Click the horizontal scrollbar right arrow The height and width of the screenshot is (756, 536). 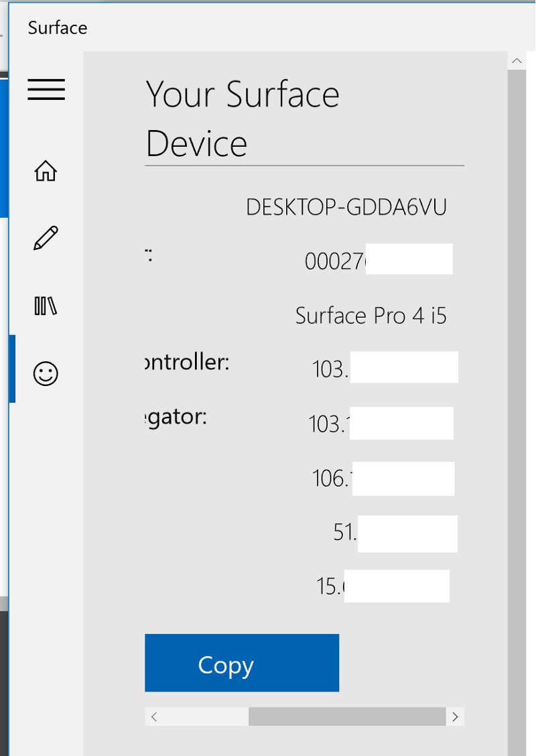click(x=455, y=717)
